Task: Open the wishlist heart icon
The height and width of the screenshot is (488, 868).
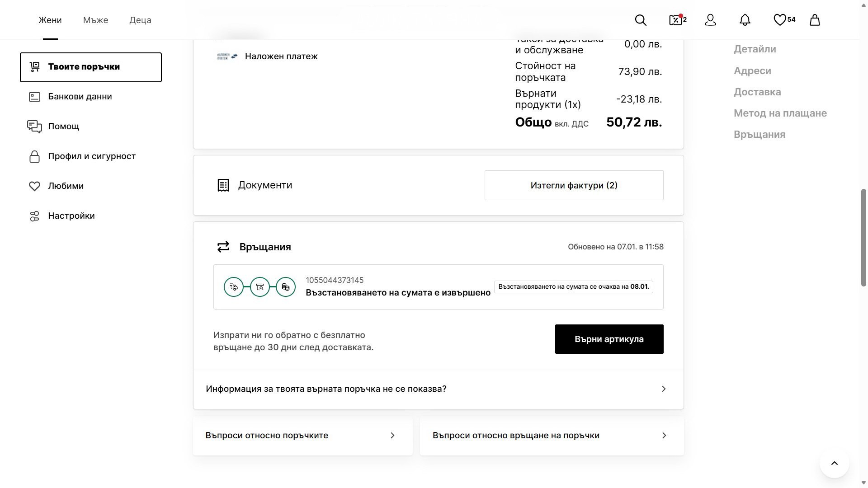Action: coord(780,20)
